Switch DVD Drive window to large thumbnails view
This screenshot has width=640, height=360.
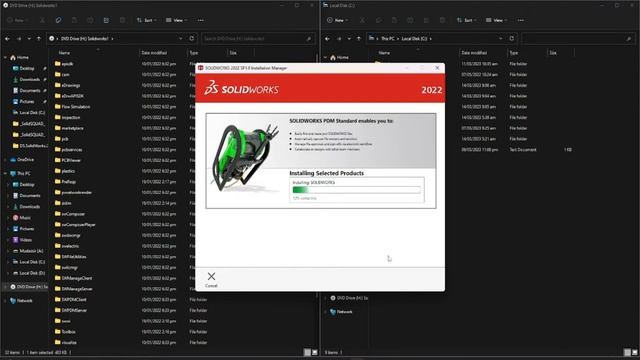click(x=315, y=352)
